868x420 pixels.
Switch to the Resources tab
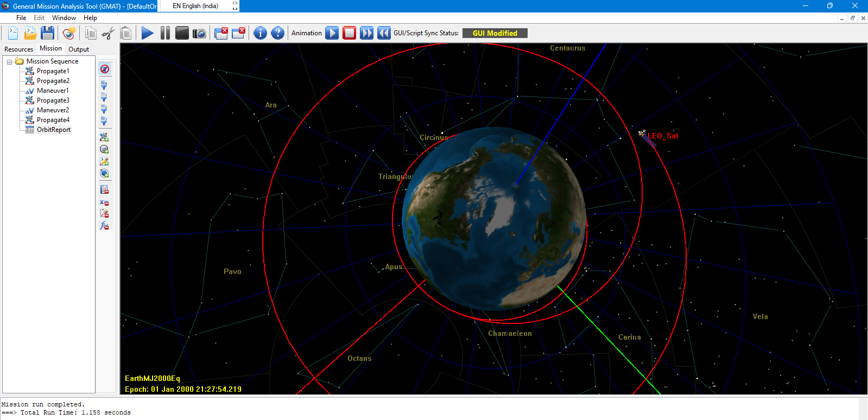(18, 49)
